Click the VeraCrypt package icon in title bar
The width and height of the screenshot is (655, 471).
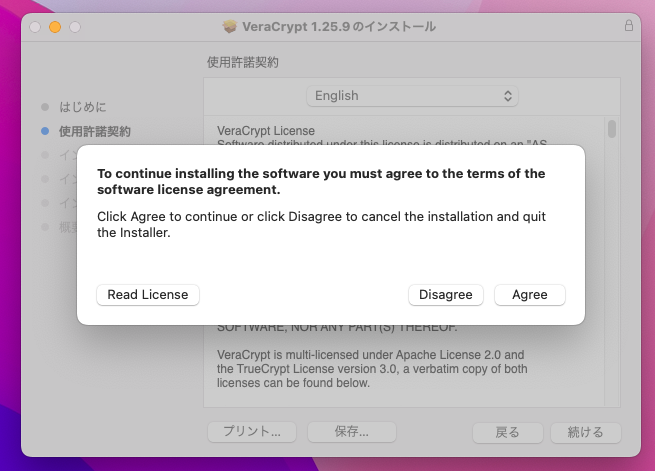pyautogui.click(x=230, y=26)
